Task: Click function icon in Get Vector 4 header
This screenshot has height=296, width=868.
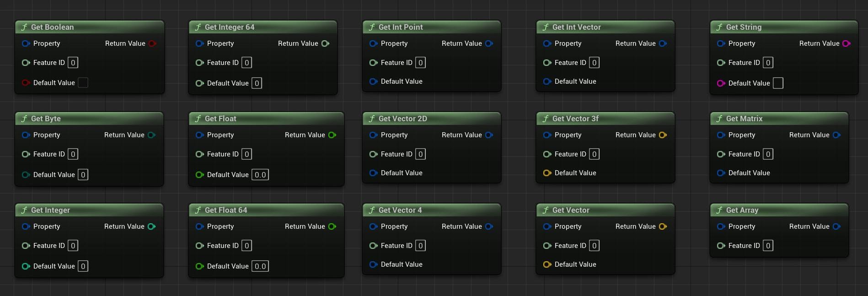Action: [x=372, y=210]
